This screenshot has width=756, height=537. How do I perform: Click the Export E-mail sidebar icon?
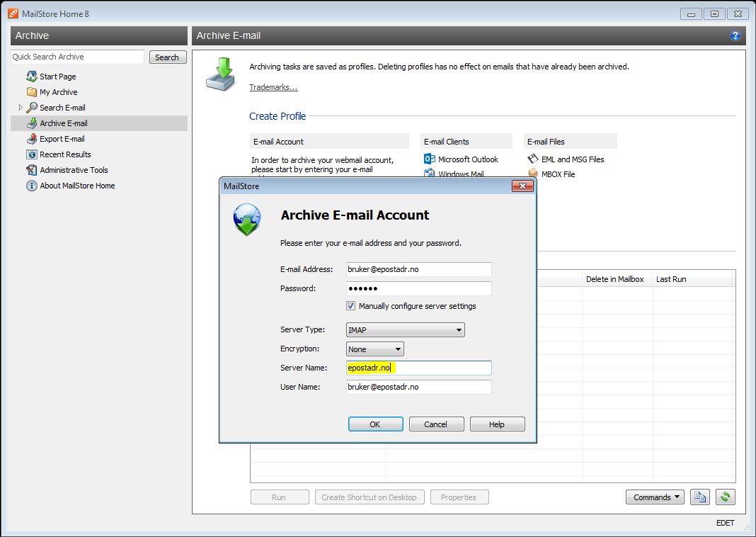32,139
